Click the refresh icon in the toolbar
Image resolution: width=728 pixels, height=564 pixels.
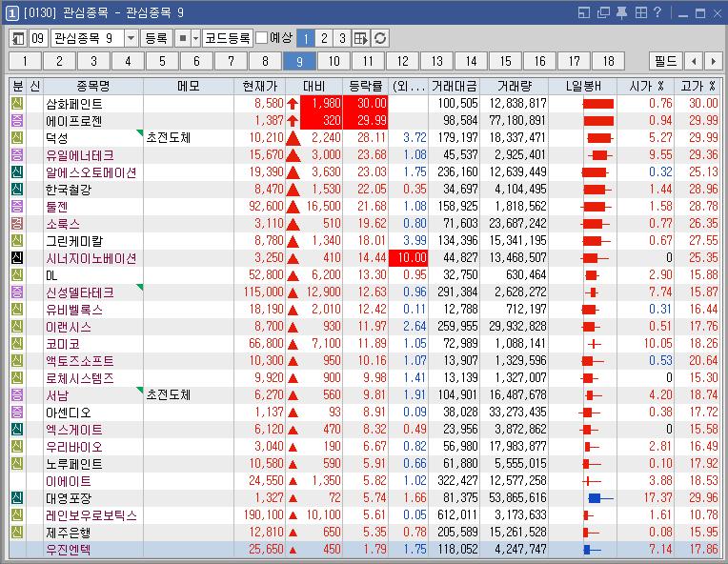[380, 38]
